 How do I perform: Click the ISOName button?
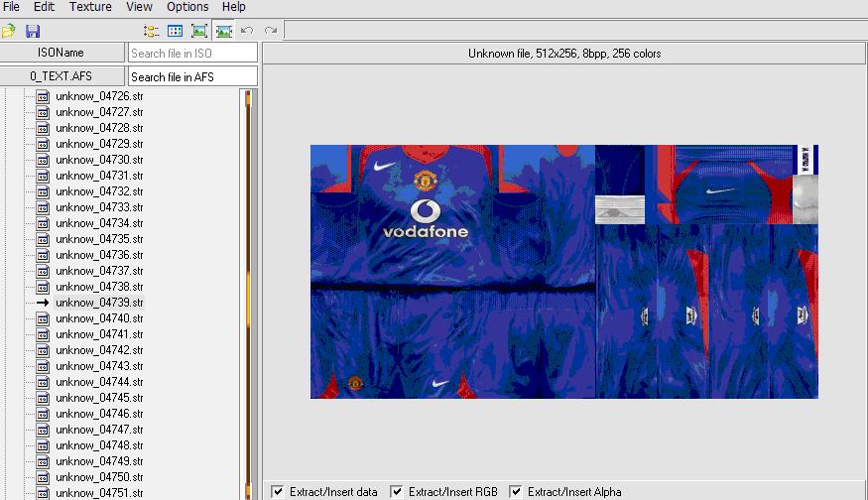click(62, 53)
